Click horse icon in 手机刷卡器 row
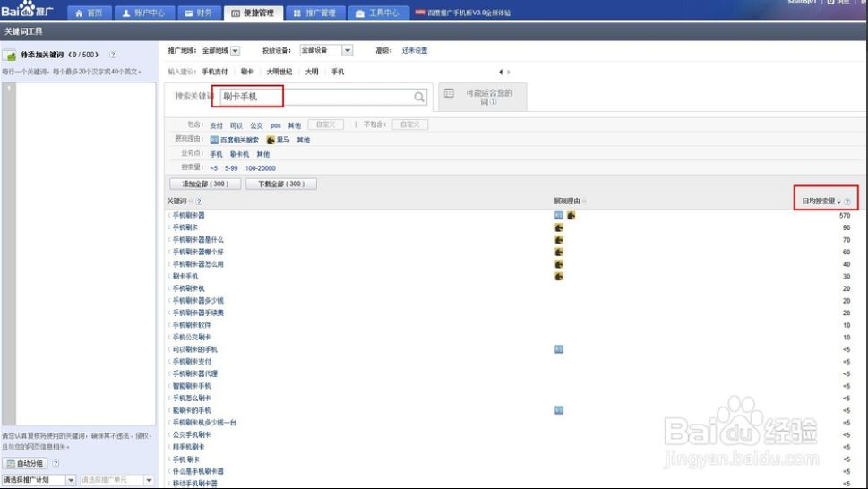The image size is (868, 489). (571, 215)
